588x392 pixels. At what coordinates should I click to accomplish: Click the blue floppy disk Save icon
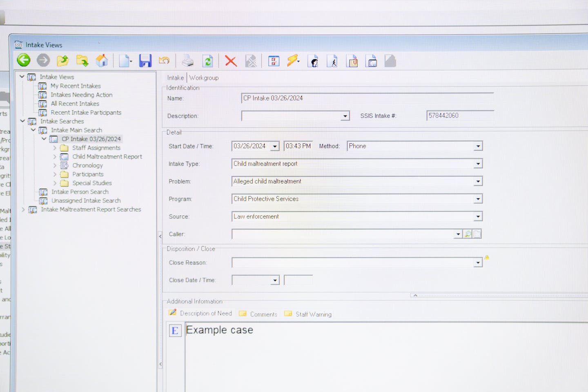(145, 61)
